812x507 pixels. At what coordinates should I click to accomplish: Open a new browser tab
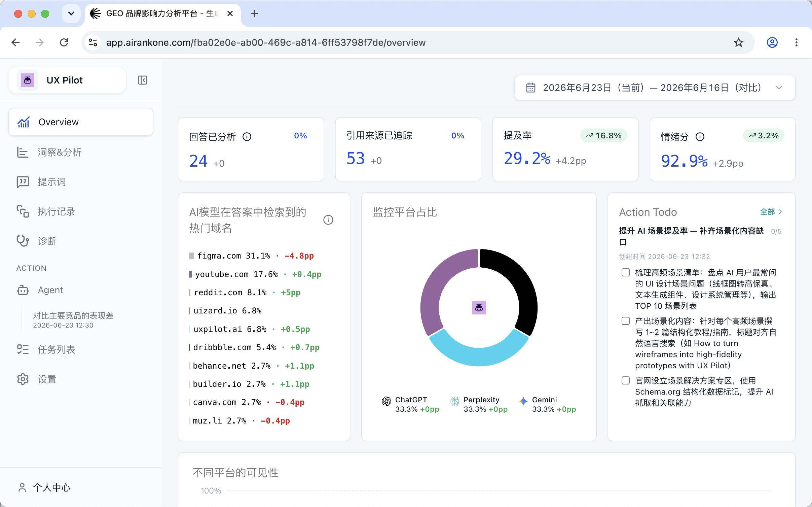254,13
